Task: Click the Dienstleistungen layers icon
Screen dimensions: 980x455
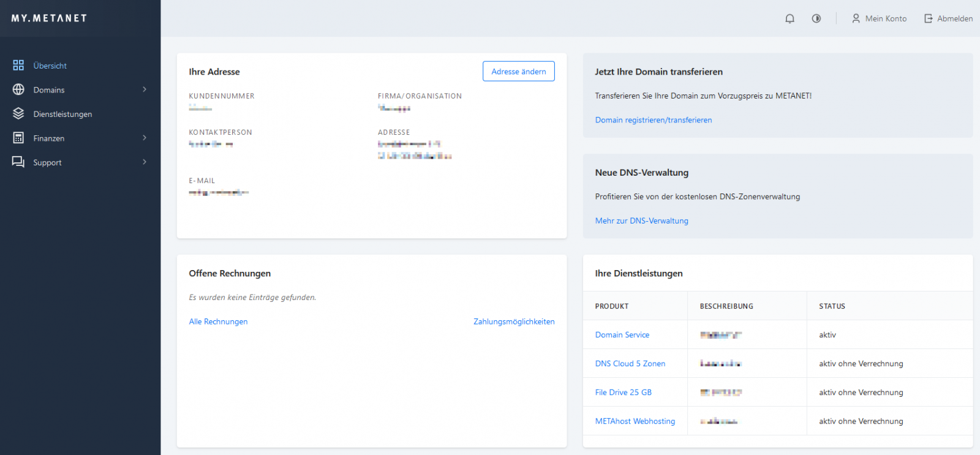Action: coord(18,114)
